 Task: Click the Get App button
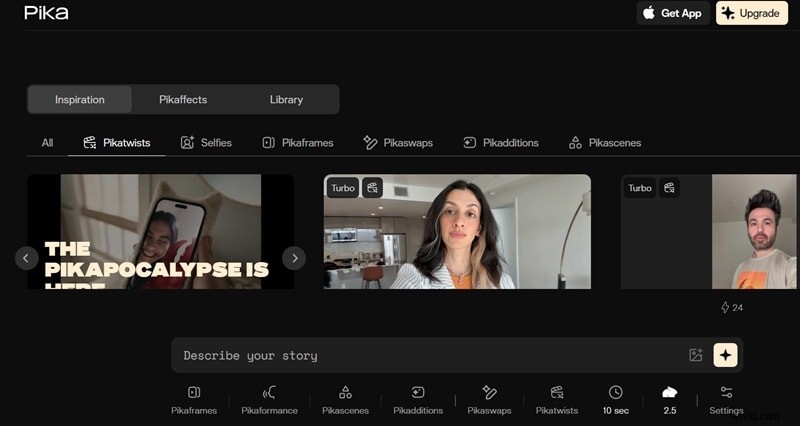click(673, 13)
